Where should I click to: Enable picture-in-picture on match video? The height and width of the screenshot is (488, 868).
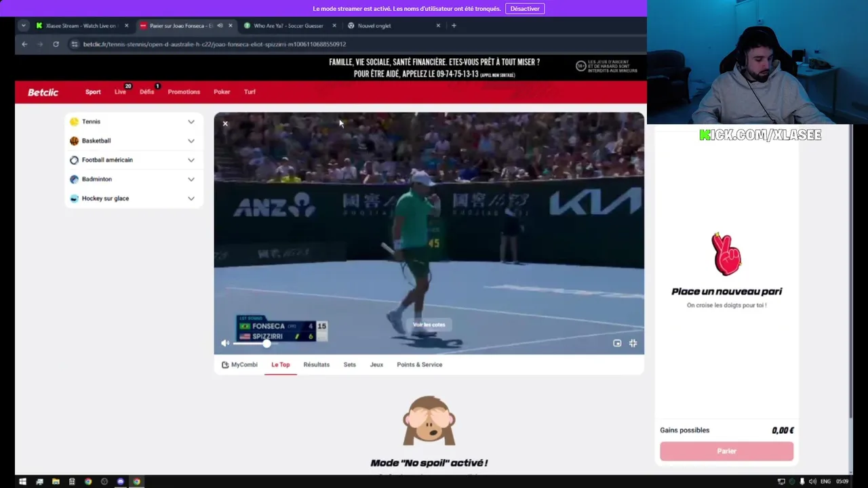click(617, 343)
